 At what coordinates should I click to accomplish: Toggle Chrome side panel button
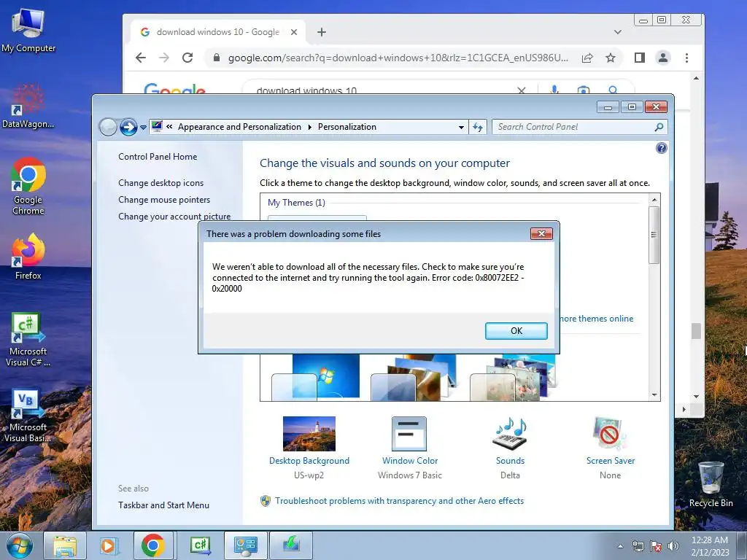(x=639, y=58)
